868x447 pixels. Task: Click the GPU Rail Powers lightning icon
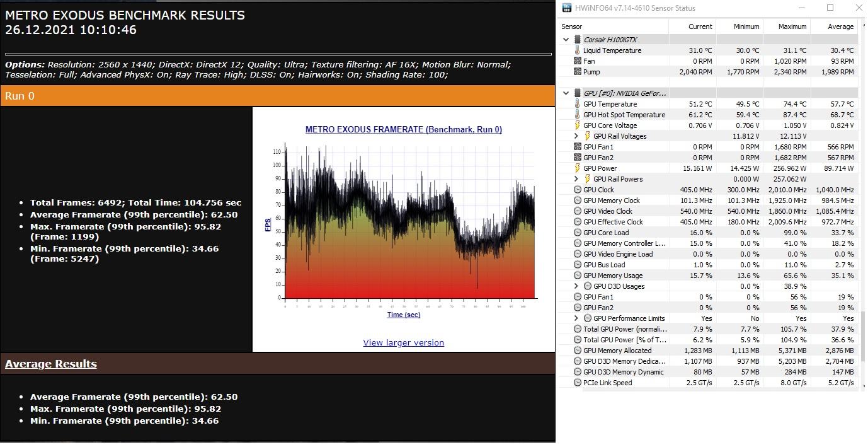click(x=588, y=179)
